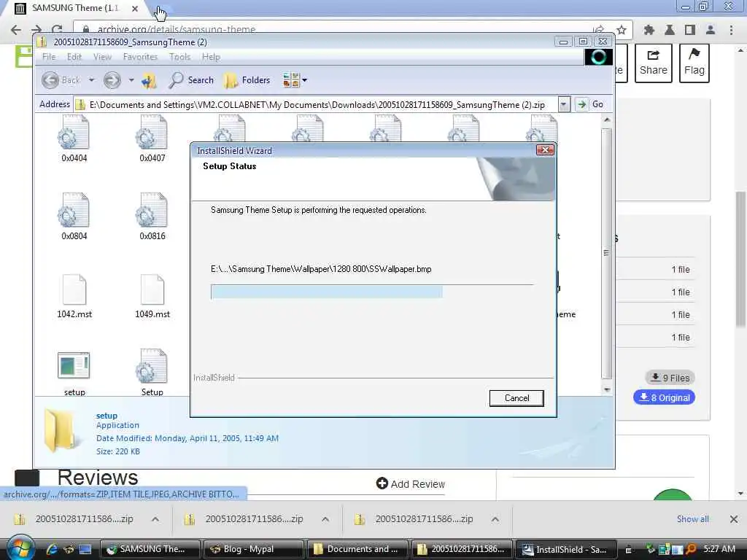The image size is (747, 560).
Task: Toggle the browser side panel icon
Action: coord(690,30)
